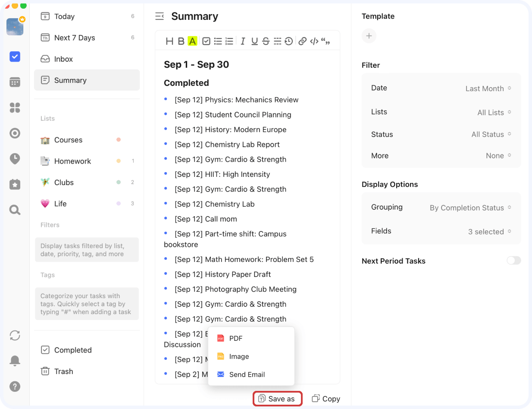Open the Notifications bell icon
The height and width of the screenshot is (409, 532).
(x=15, y=360)
